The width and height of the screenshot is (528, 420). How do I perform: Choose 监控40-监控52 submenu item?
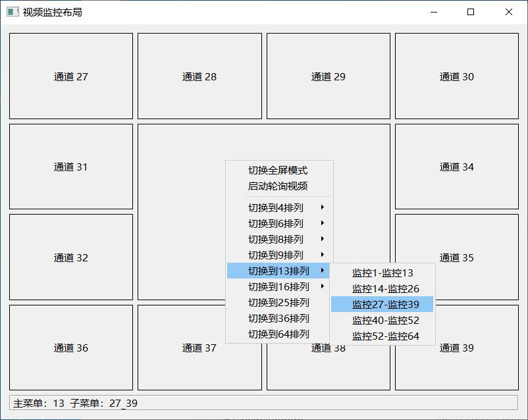[x=385, y=320]
